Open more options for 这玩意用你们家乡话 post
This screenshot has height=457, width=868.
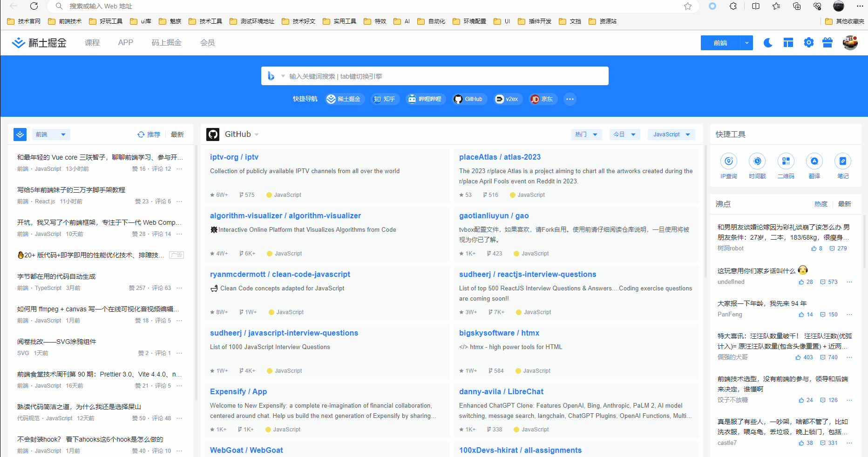849,282
